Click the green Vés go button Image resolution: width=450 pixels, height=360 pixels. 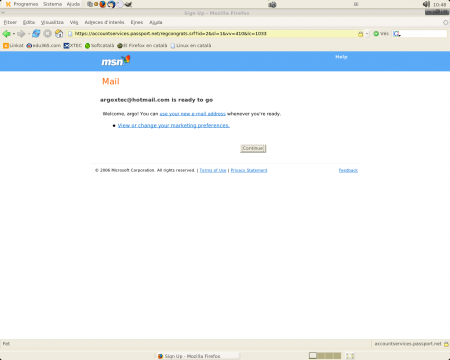click(x=381, y=34)
